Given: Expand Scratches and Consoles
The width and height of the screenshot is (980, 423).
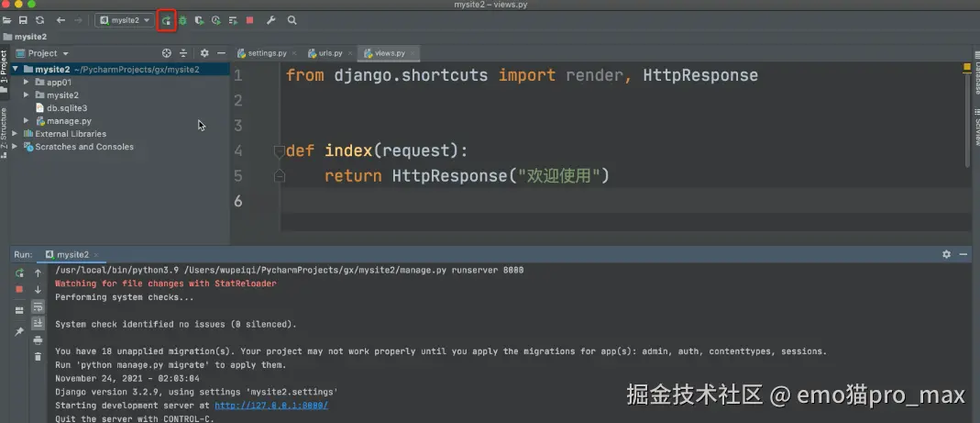Looking at the screenshot, I should coord(15,147).
